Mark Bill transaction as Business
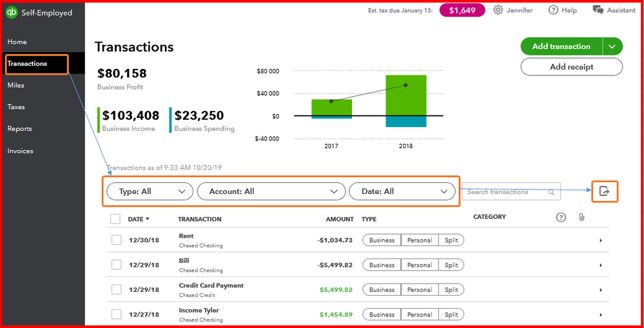The image size is (644, 328). pyautogui.click(x=382, y=265)
